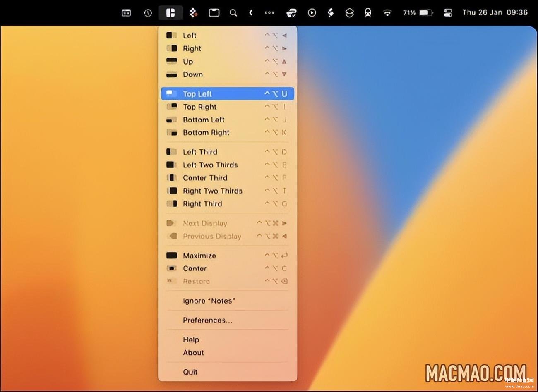Click the lightning bolt menu bar icon

pos(330,13)
